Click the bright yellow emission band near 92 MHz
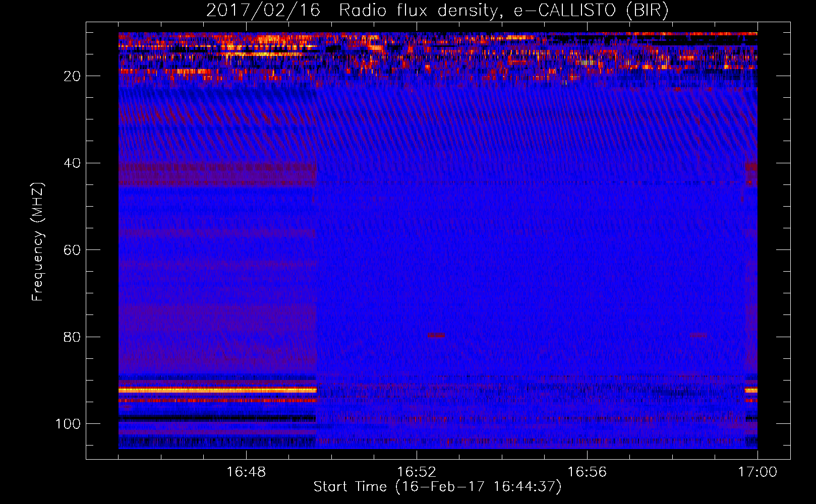816x504 pixels. click(x=217, y=390)
